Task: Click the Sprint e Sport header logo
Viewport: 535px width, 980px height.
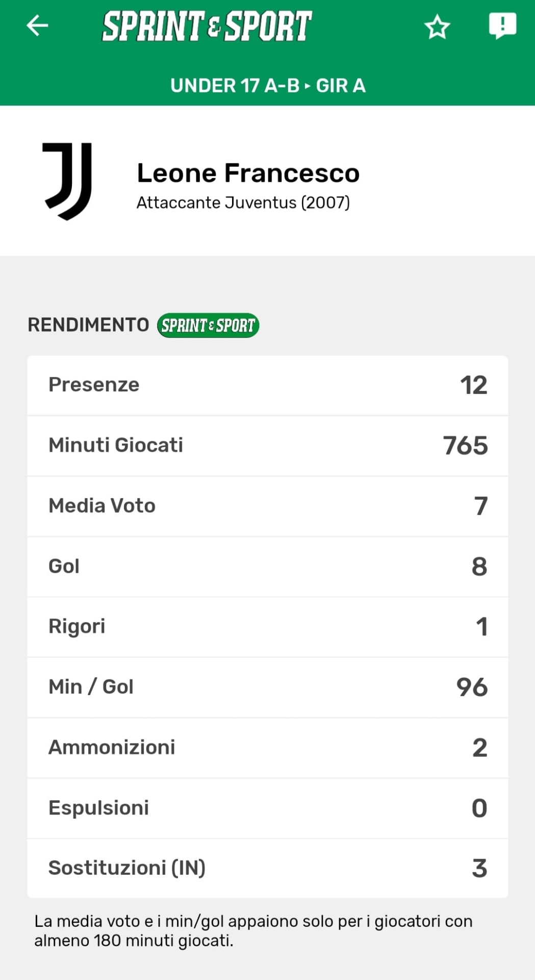Action: coord(207,26)
